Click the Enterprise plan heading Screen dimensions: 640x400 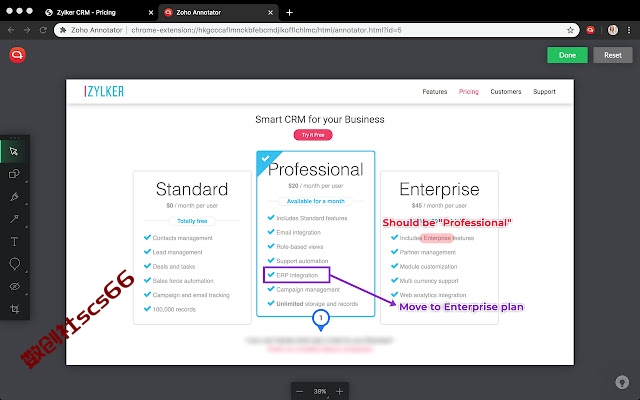[439, 189]
